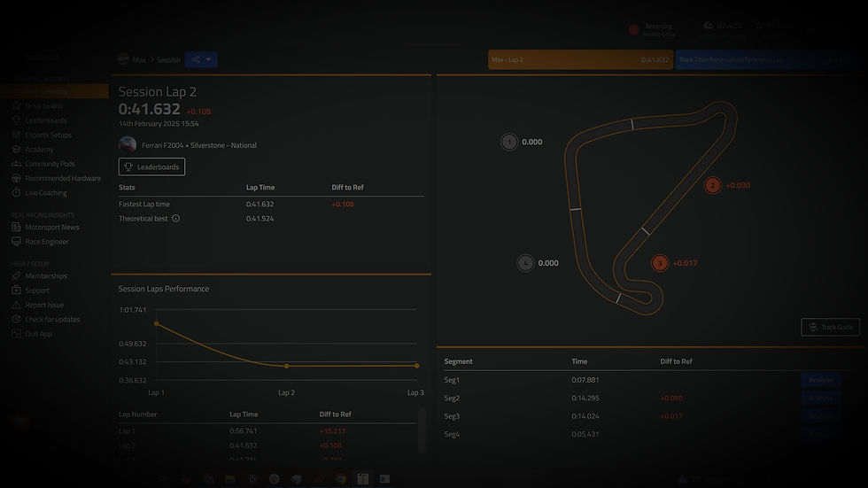Screen dimensions: 868x488
Task: Click the Check for updates refresh icon
Action: (x=16, y=319)
